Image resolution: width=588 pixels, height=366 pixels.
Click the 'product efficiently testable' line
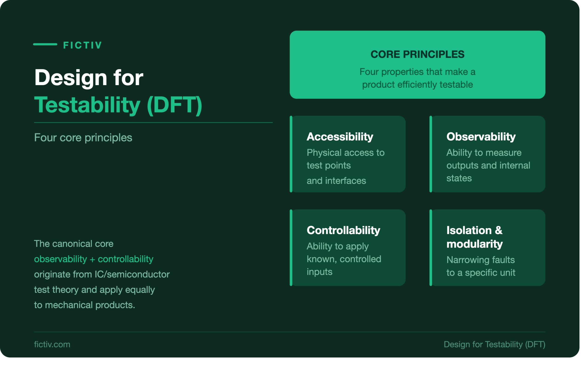[x=417, y=85]
